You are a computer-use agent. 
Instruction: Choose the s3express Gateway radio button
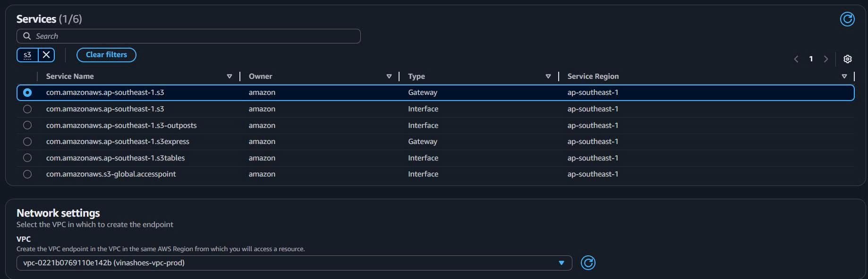point(27,142)
